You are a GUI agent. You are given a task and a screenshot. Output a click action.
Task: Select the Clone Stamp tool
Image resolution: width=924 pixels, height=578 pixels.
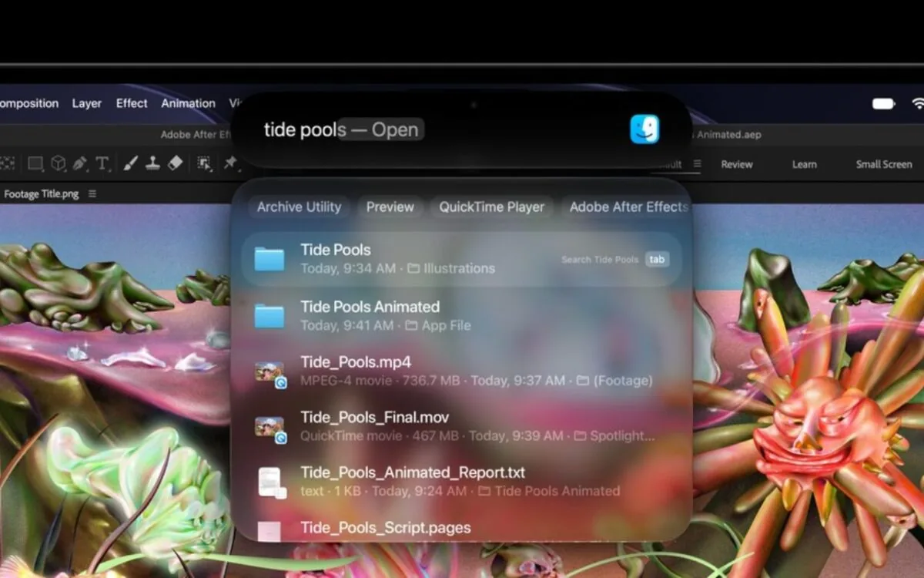point(152,163)
